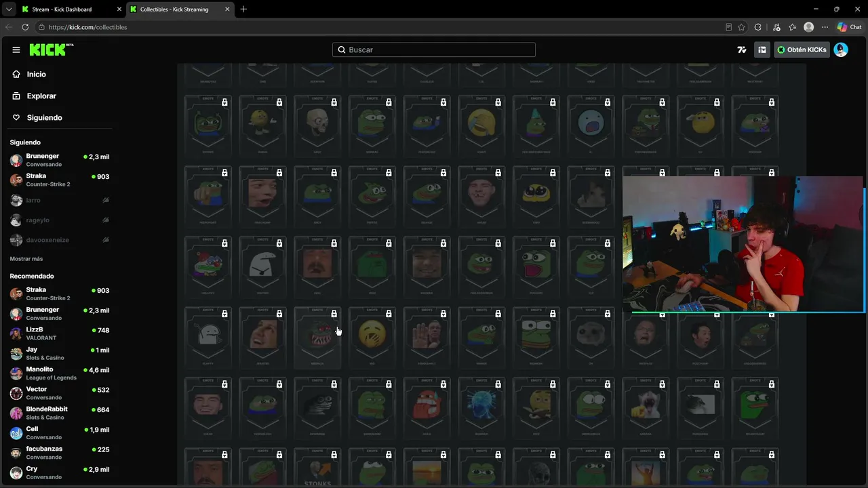Open the collectibles box icon in header

(762, 49)
